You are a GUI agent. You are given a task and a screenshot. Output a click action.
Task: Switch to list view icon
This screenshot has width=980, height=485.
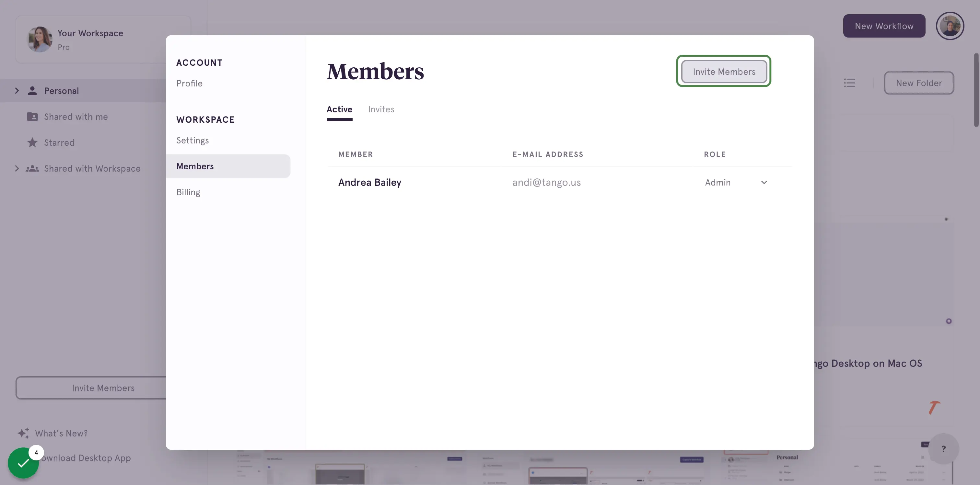pos(849,83)
